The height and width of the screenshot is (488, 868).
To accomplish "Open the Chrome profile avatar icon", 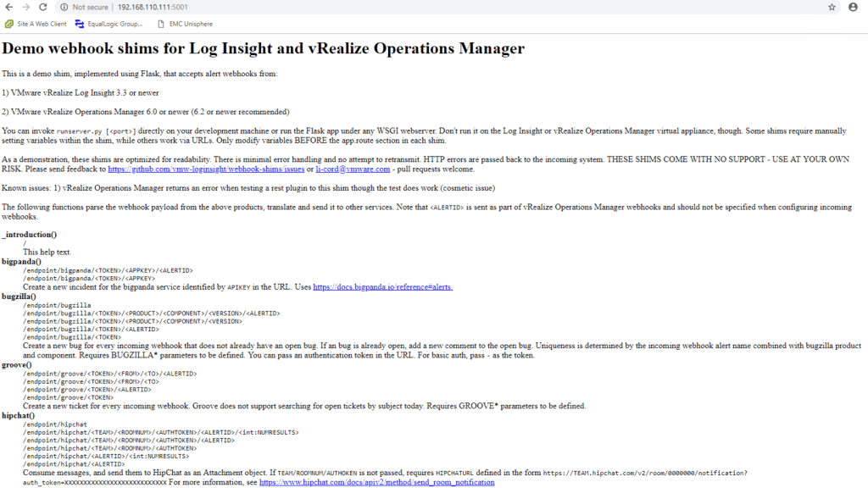I will [853, 7].
